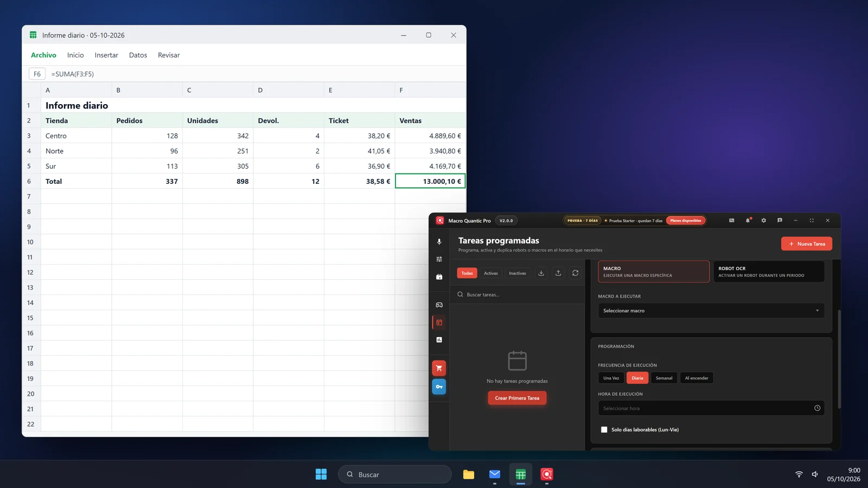The image size is (868, 488).
Task: Click the video tutorial icon in title bar
Action: tap(731, 220)
